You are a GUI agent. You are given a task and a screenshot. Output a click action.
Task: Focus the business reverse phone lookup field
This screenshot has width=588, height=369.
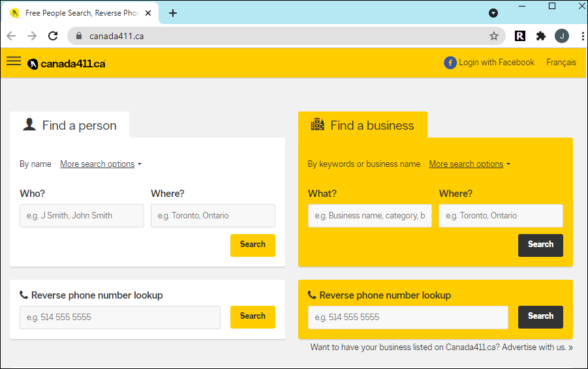click(408, 317)
